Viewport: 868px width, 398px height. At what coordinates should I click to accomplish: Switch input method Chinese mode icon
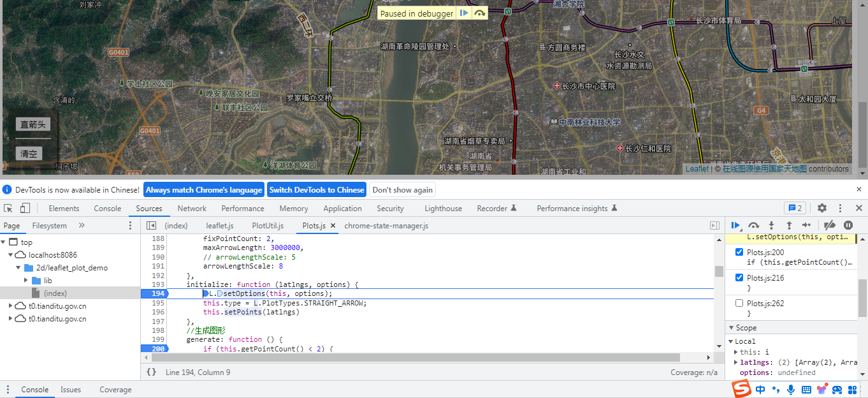pyautogui.click(x=760, y=390)
